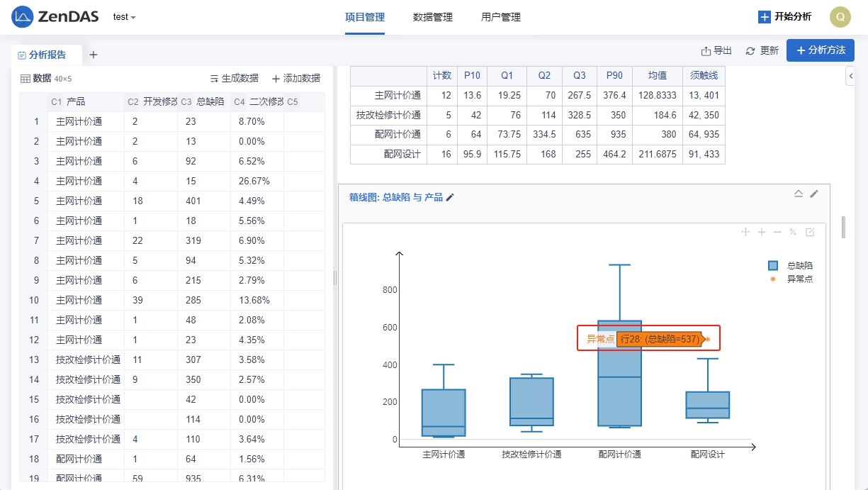Click 添加数据 to add data
The width and height of the screenshot is (868, 490).
(x=295, y=78)
